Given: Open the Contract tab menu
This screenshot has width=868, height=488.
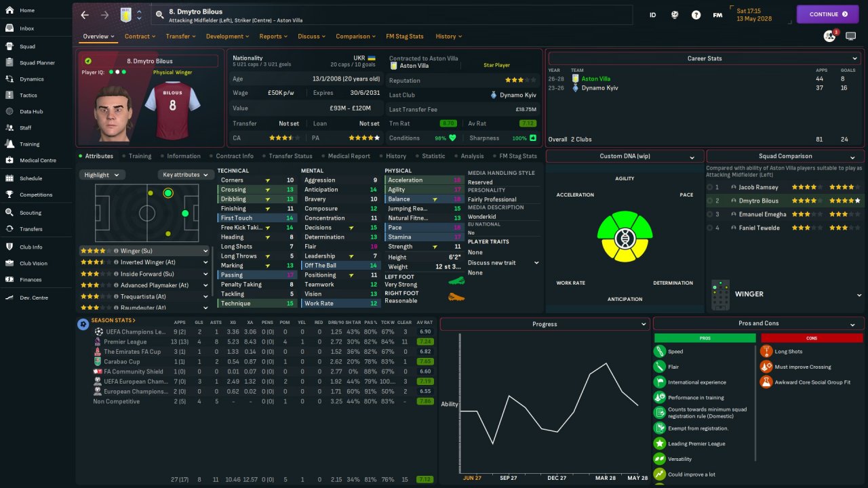Looking at the screenshot, I should 140,37.
